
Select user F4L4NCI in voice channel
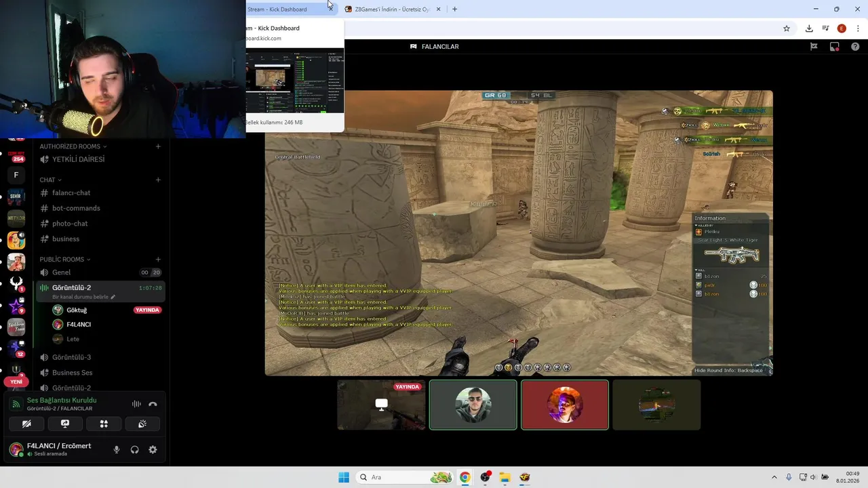coord(79,325)
